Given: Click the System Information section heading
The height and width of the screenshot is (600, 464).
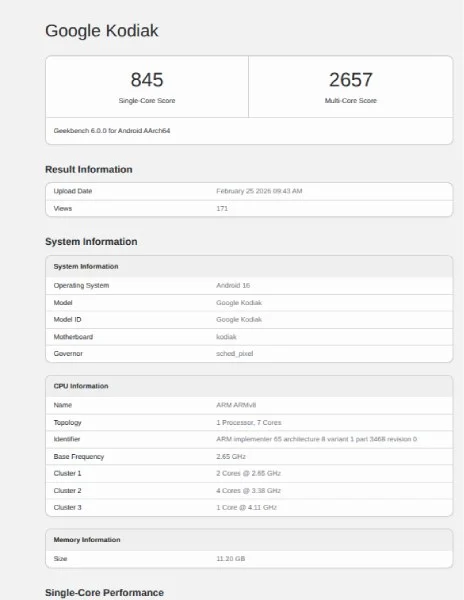Looking at the screenshot, I should click(x=91, y=241).
